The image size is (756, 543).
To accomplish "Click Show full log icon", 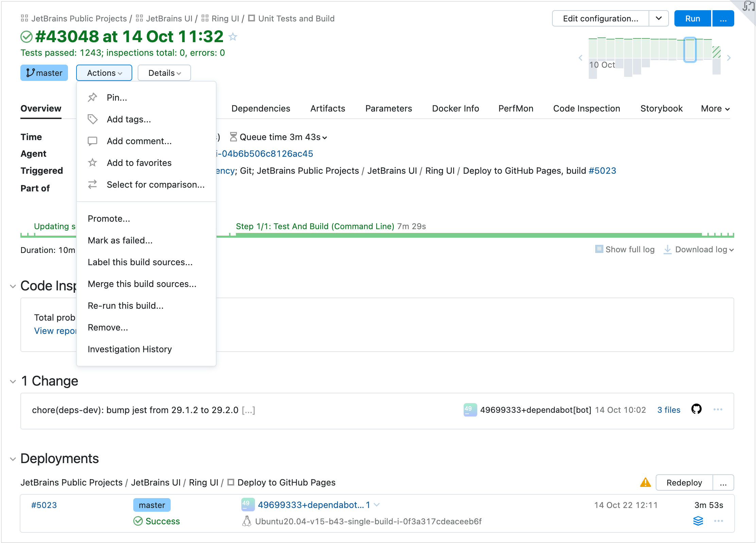I will point(599,249).
